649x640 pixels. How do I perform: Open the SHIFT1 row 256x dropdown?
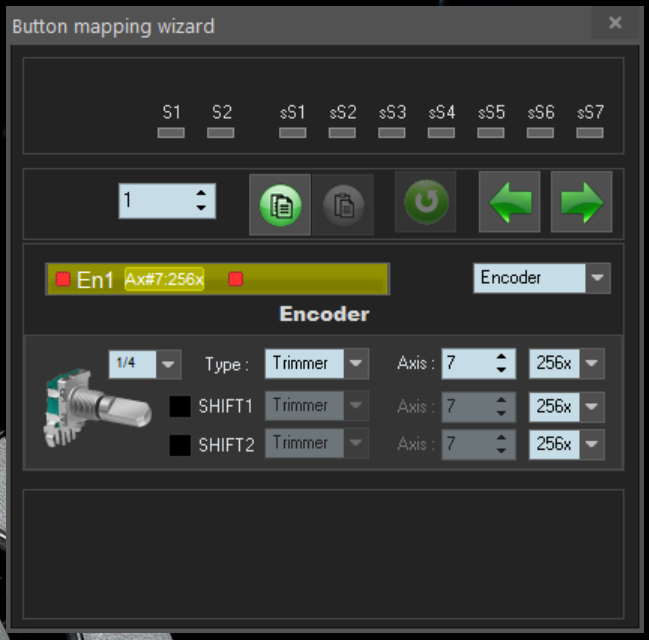(x=591, y=407)
